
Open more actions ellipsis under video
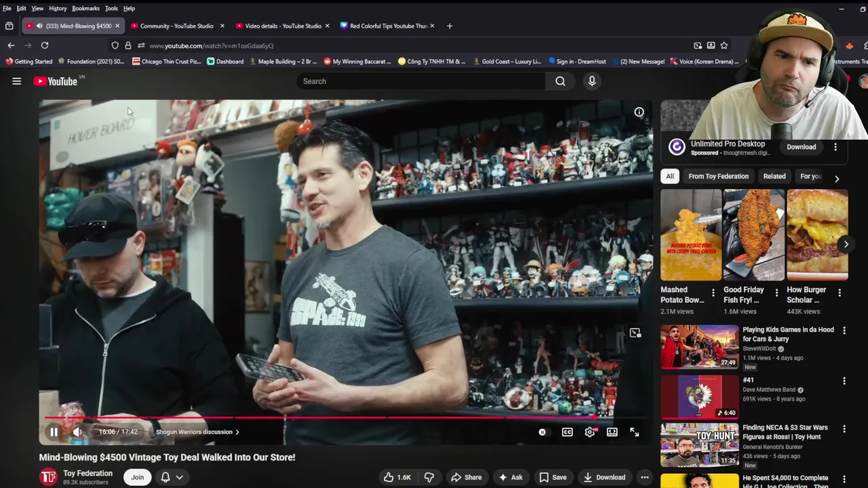pyautogui.click(x=645, y=477)
